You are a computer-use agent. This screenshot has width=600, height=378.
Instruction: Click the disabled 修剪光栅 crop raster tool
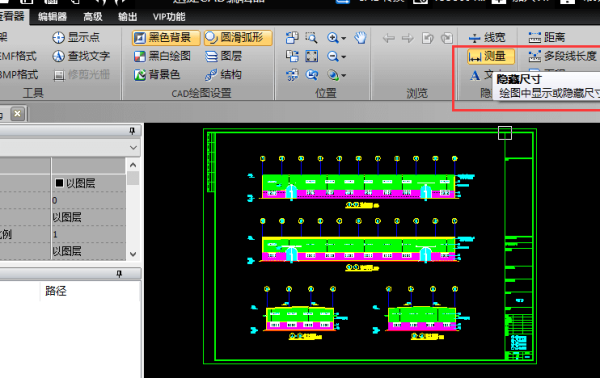click(x=81, y=75)
